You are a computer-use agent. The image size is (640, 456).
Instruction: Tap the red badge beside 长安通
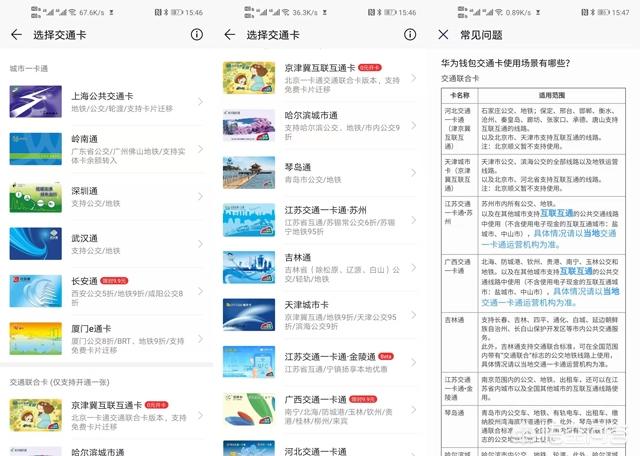click(x=114, y=281)
